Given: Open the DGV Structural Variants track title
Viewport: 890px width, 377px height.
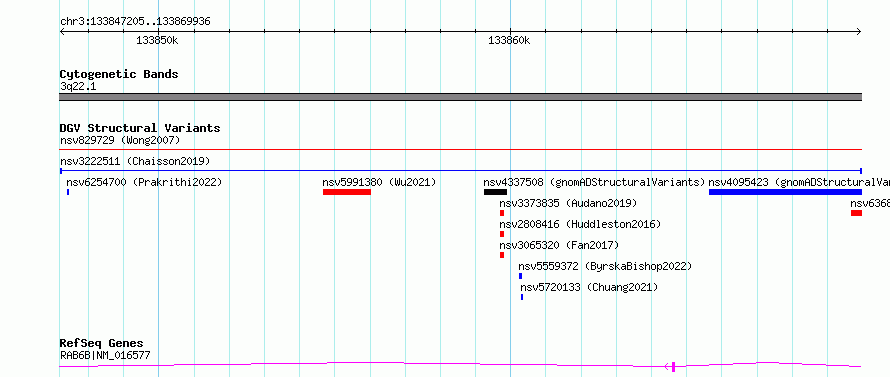Looking at the screenshot, I should click(140, 128).
